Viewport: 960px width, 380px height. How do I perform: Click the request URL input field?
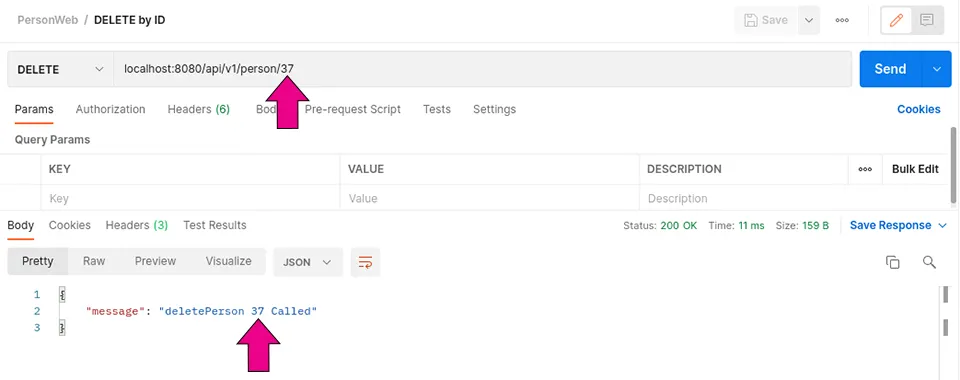coord(482,69)
